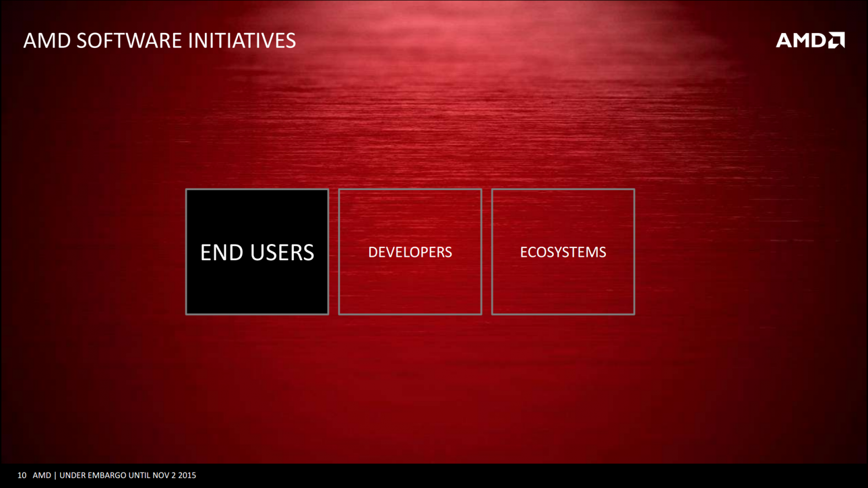Select the ECOSYSTEMS box
Screen dimensions: 868x488
tap(563, 252)
